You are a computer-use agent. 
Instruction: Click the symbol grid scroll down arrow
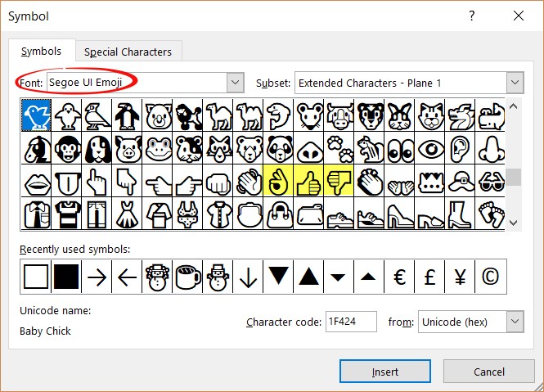[514, 223]
